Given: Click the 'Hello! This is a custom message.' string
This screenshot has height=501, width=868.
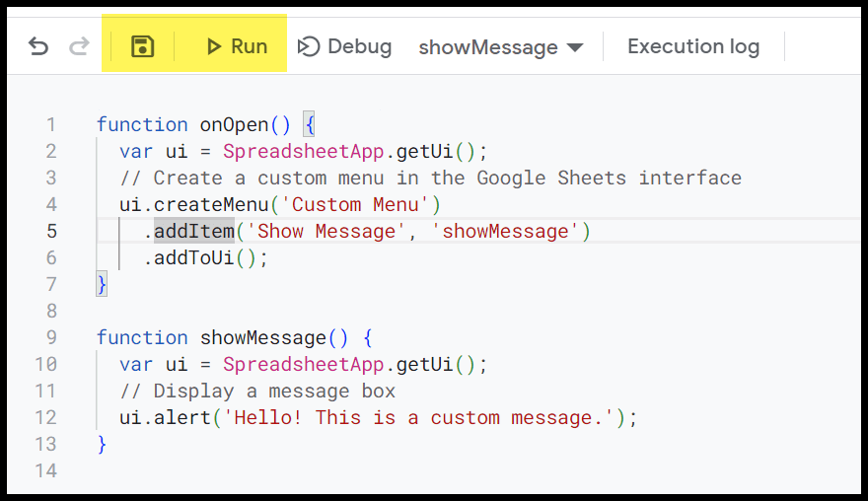Looking at the screenshot, I should [x=419, y=417].
